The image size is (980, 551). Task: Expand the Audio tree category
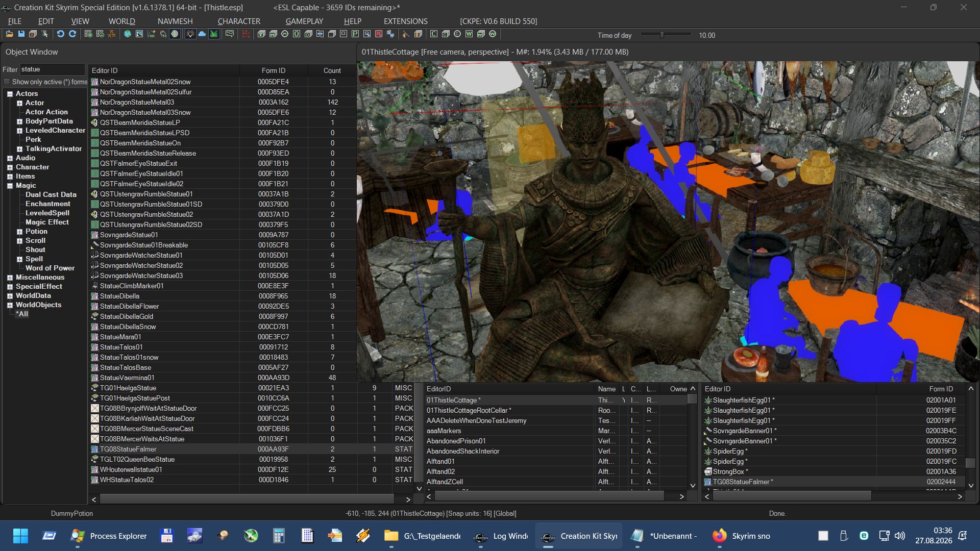(10, 158)
